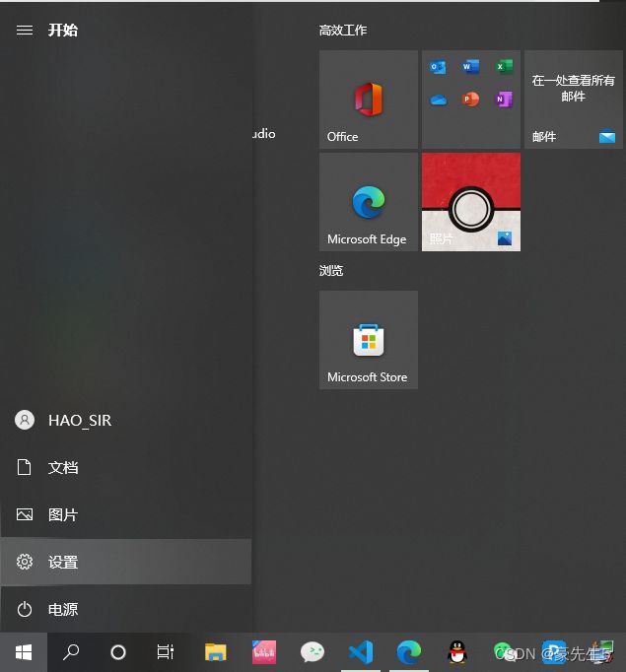Open OneNote from the Office folder tile
The width and height of the screenshot is (626, 672).
pyautogui.click(x=504, y=100)
